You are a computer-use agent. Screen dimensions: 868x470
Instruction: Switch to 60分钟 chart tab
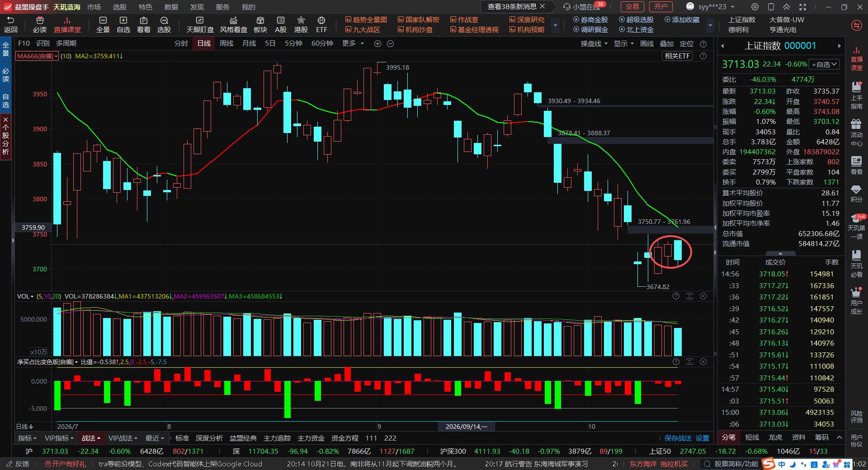pyautogui.click(x=322, y=43)
